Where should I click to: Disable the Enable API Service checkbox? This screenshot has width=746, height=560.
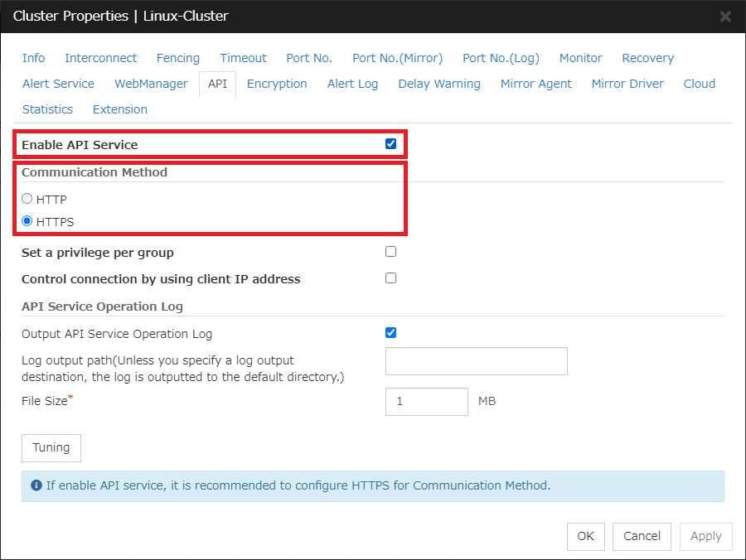(x=390, y=143)
